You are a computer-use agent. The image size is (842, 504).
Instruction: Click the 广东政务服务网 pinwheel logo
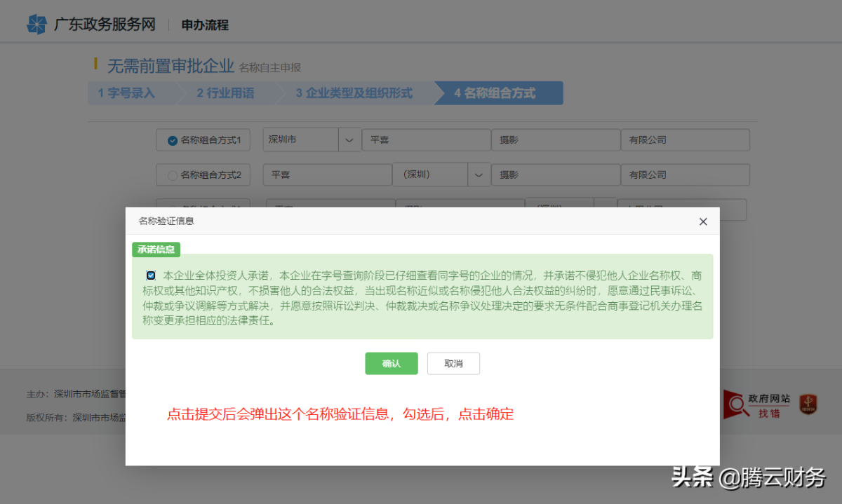36,25
